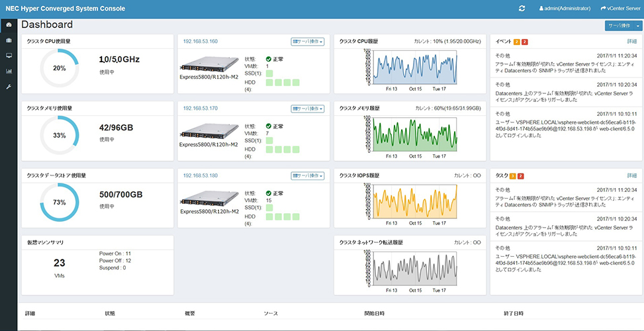Open server link 192.168.53.180
This screenshot has width=644, height=331.
[x=200, y=175]
